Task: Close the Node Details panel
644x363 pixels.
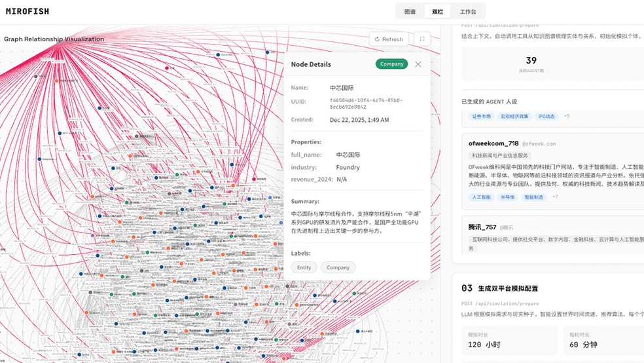Action: 418,64
